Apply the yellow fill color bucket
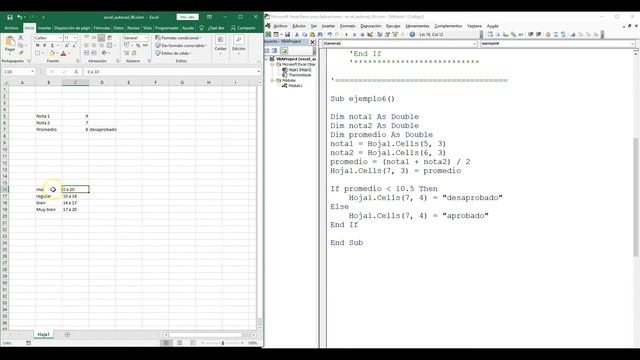Viewport: 640px width, 360px height. (52, 53)
